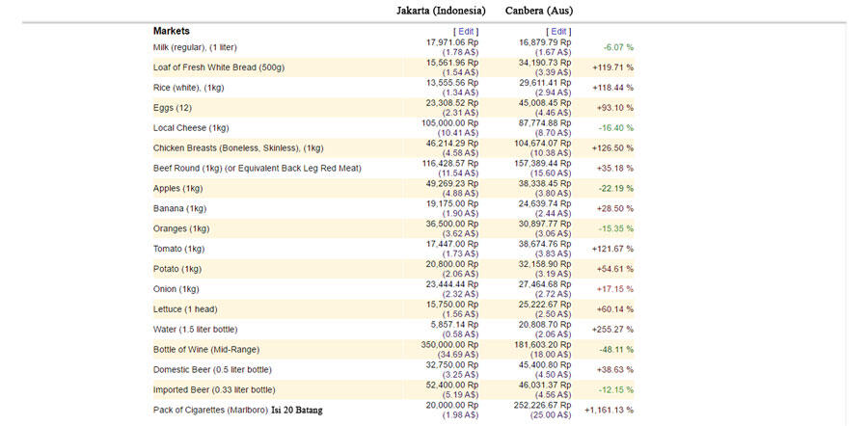This screenshot has width=868, height=426.
Task: Click the 'Isi 20 Batang' note
Action: point(297,411)
